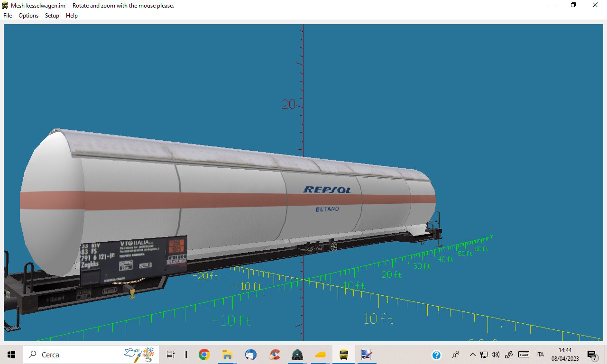
Task: Click the search highlights illustration in search box
Action: pyautogui.click(x=139, y=355)
